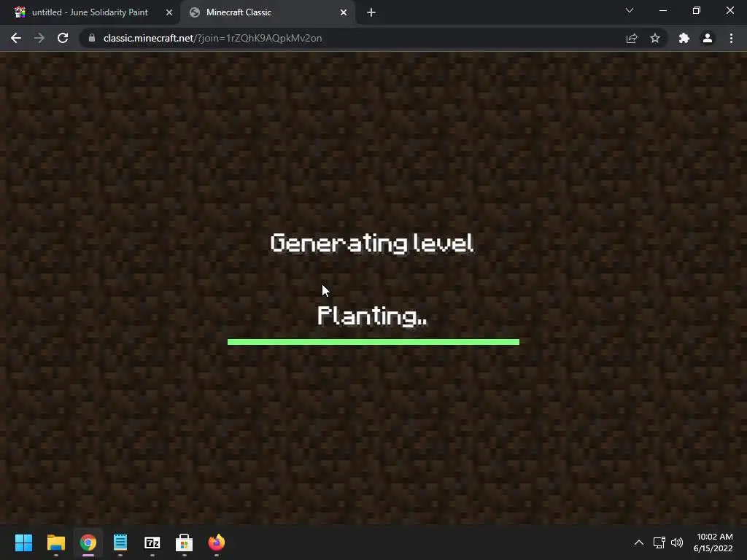Open the Chrome profile menu
Image resolution: width=747 pixels, height=560 pixels.
point(708,38)
